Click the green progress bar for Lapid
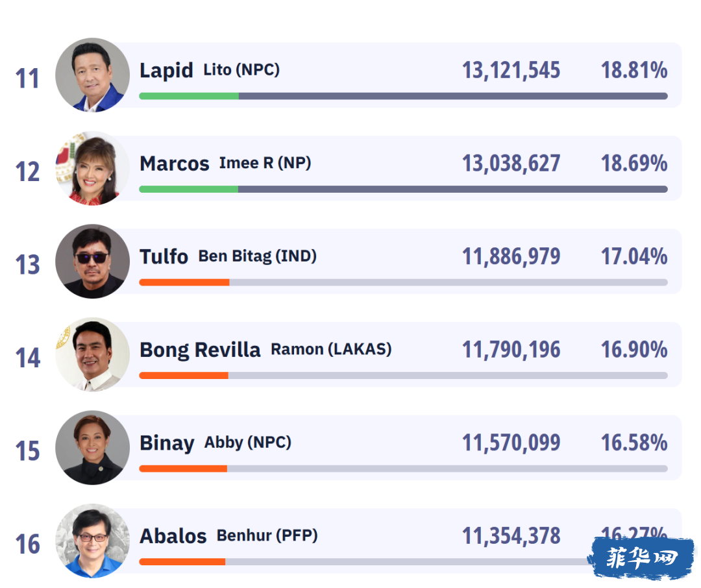The height and width of the screenshot is (588, 701). [189, 96]
